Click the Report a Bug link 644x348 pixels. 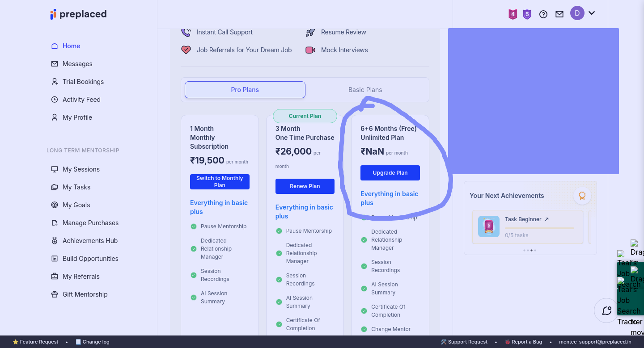(x=523, y=342)
